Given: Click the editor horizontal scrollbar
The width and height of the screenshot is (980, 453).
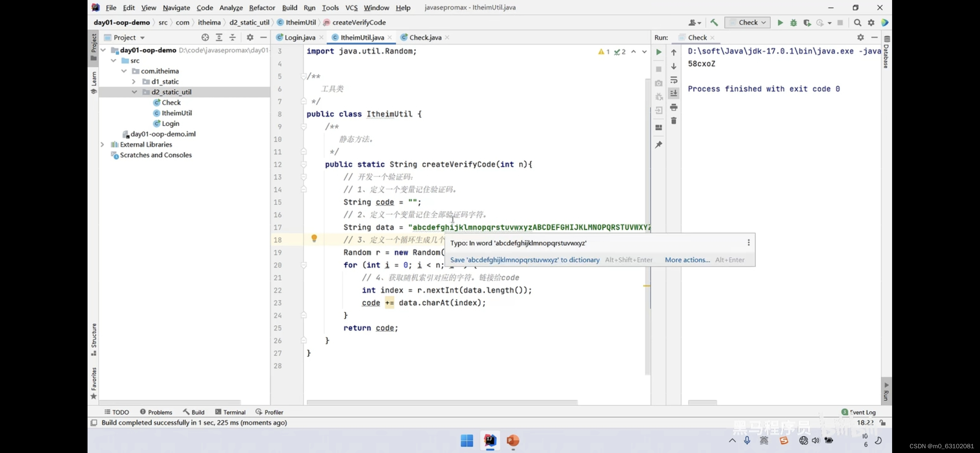Looking at the screenshot, I should (441, 402).
